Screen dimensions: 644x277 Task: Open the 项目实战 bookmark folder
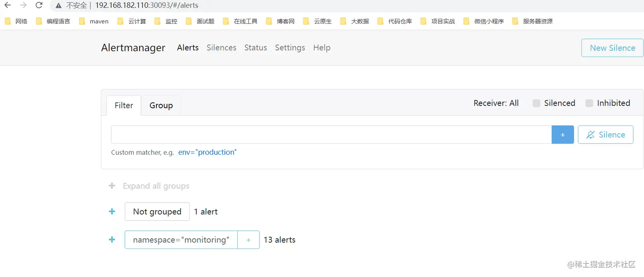437,21
